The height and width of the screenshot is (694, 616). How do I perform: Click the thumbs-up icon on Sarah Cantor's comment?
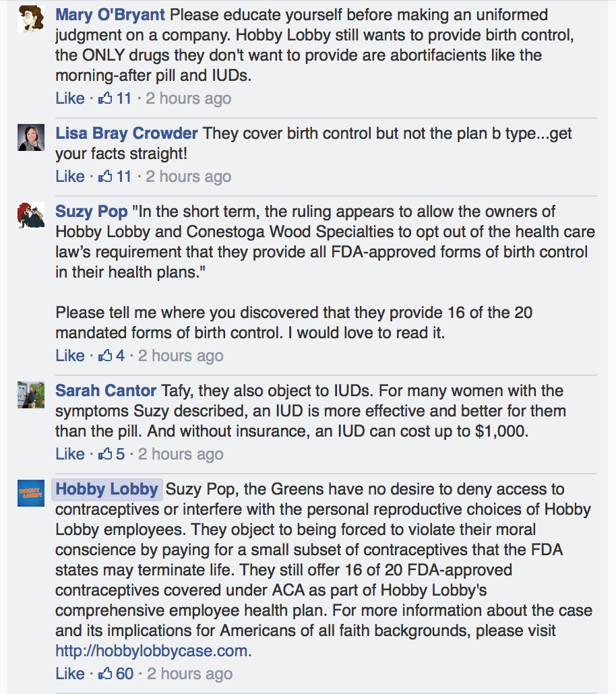(x=106, y=453)
